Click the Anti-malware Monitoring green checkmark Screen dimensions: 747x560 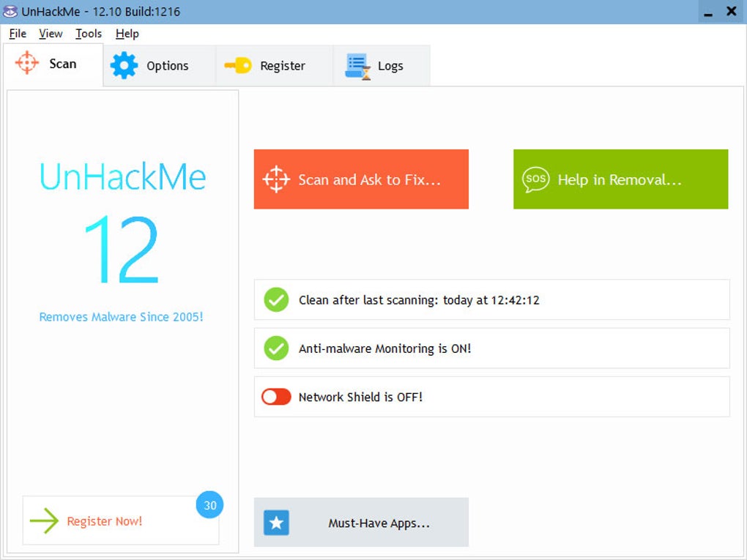point(276,348)
